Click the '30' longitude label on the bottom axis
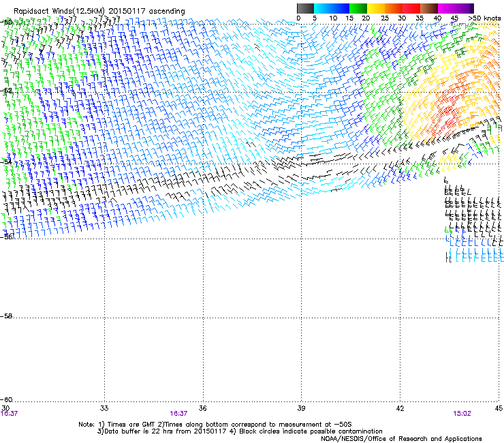This screenshot has height=443, width=504. 5,408
